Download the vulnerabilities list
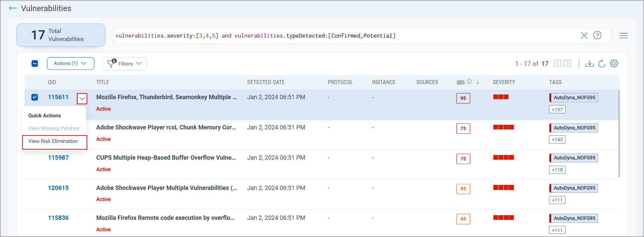Viewport: 644px width, 237px height. [x=589, y=64]
